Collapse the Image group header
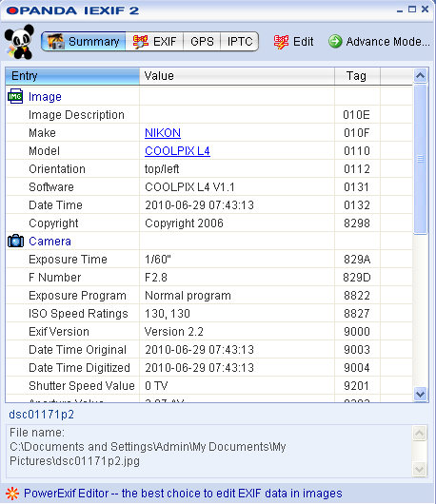Screen dimensions: 436x504 [x=45, y=97]
